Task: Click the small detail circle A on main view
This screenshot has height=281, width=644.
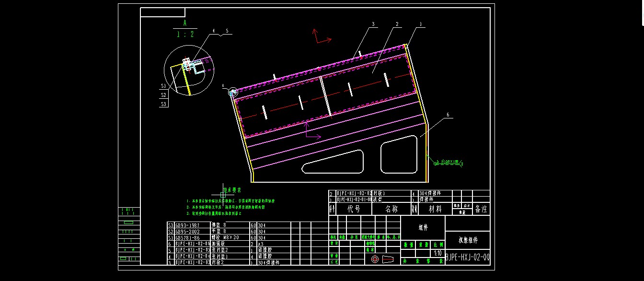Action: click(233, 92)
